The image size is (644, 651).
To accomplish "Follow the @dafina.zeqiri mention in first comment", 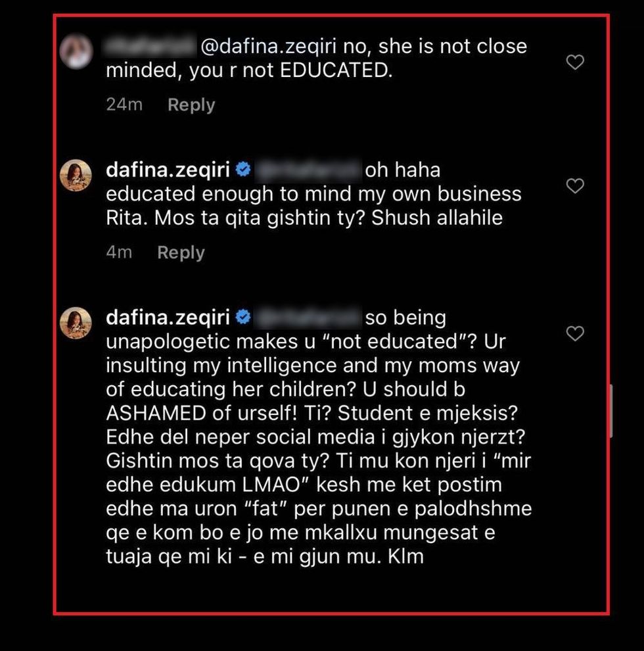I will pyautogui.click(x=269, y=46).
